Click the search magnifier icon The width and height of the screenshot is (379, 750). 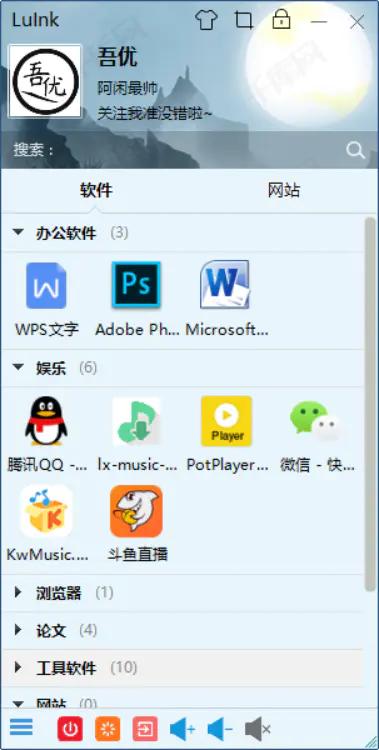coord(356,150)
